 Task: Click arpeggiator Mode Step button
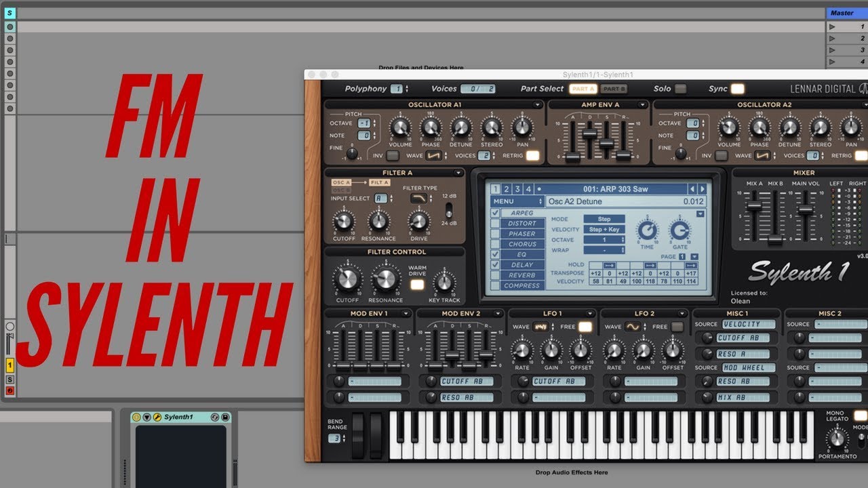coord(604,219)
